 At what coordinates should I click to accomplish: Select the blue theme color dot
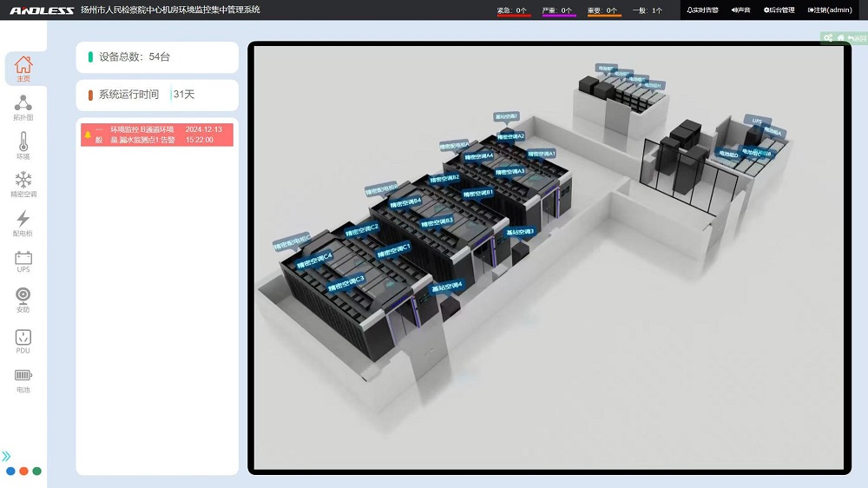(10, 472)
